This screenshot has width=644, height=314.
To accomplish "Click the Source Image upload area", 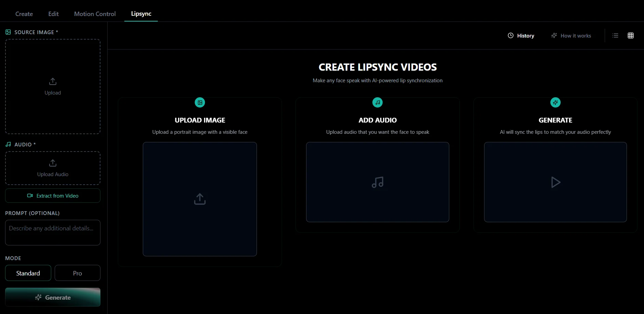I will pyautogui.click(x=53, y=86).
